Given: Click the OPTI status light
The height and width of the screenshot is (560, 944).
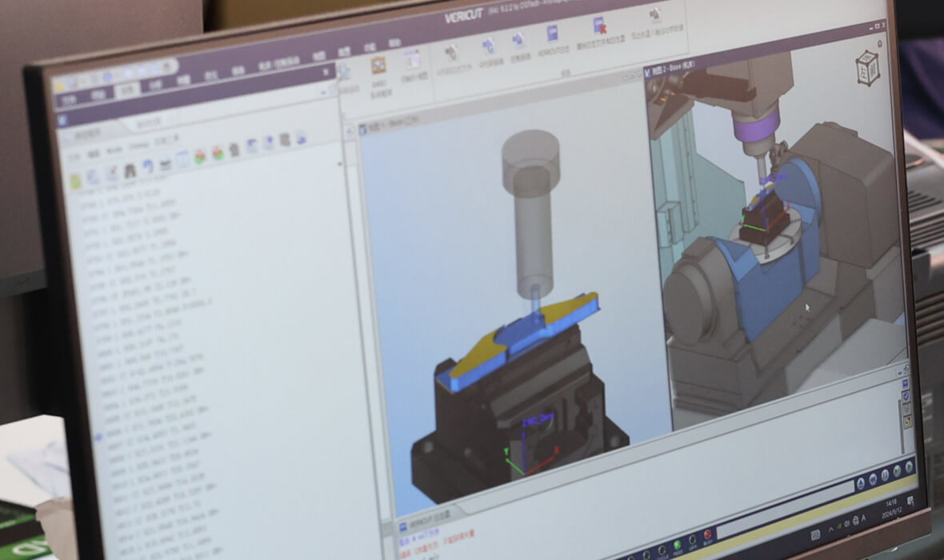Looking at the screenshot, I should 692,540.
